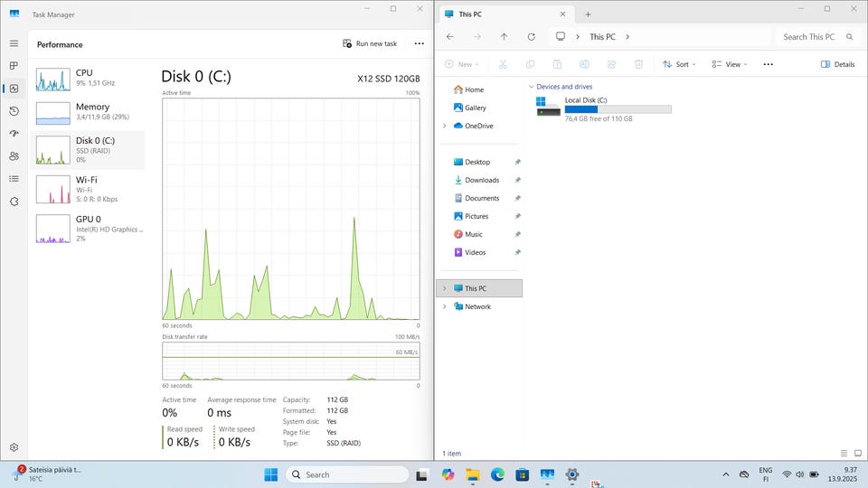Click This PC breadcrumb in address bar
The image size is (868, 488).
(x=602, y=36)
